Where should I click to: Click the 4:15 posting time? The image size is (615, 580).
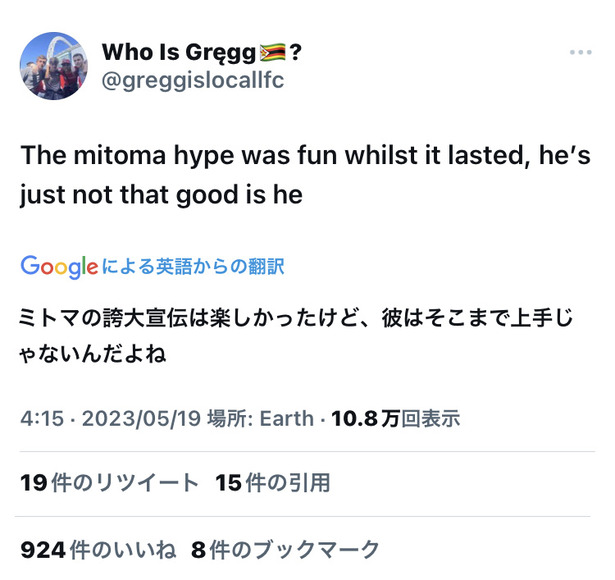point(42,418)
